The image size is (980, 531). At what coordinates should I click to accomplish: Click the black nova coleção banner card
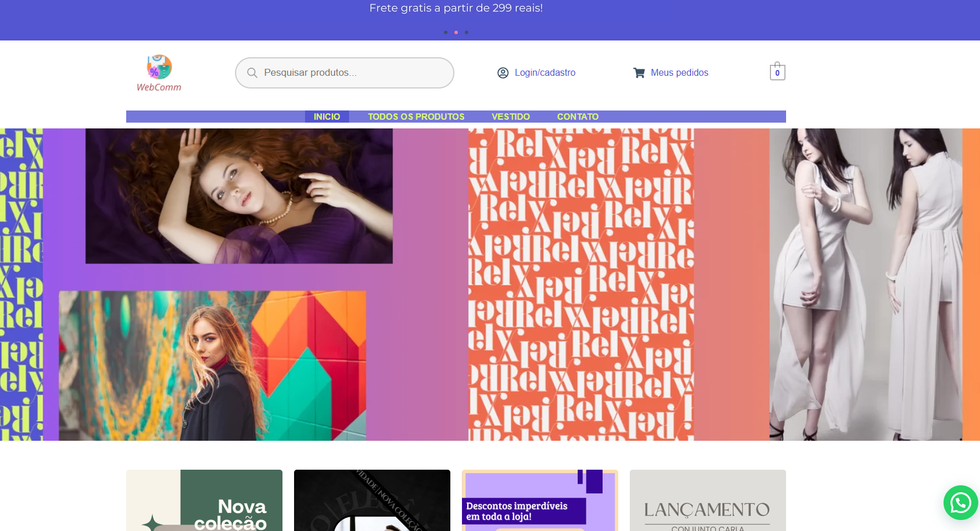pos(372,500)
